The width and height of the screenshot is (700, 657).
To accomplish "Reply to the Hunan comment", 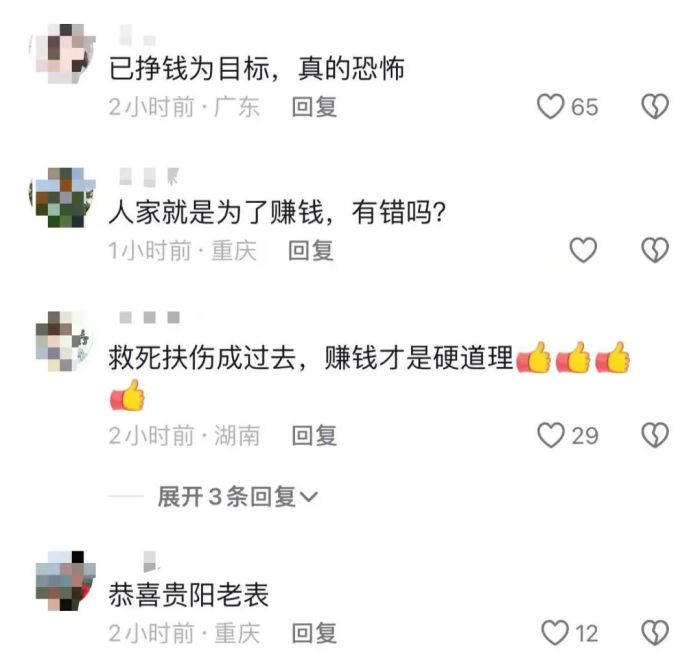I will 314,436.
